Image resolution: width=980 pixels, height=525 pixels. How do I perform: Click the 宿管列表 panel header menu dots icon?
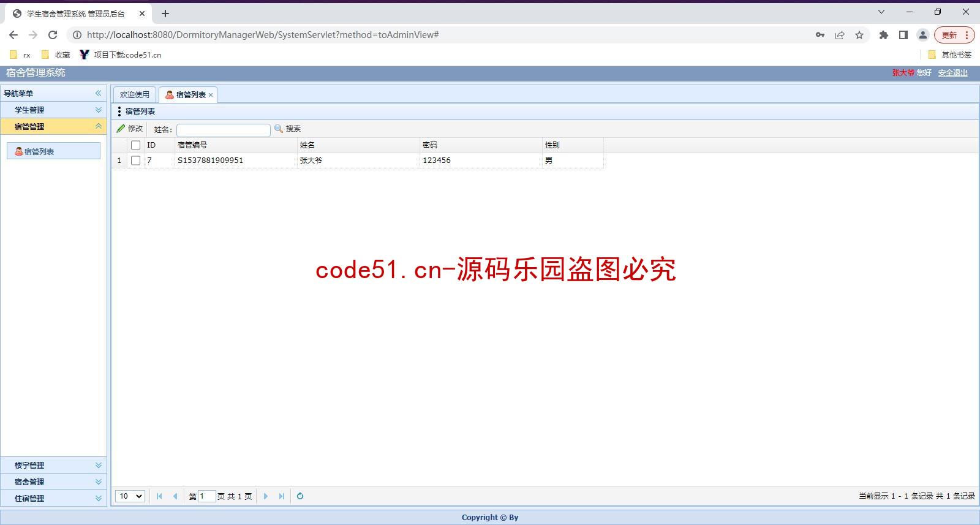(119, 111)
